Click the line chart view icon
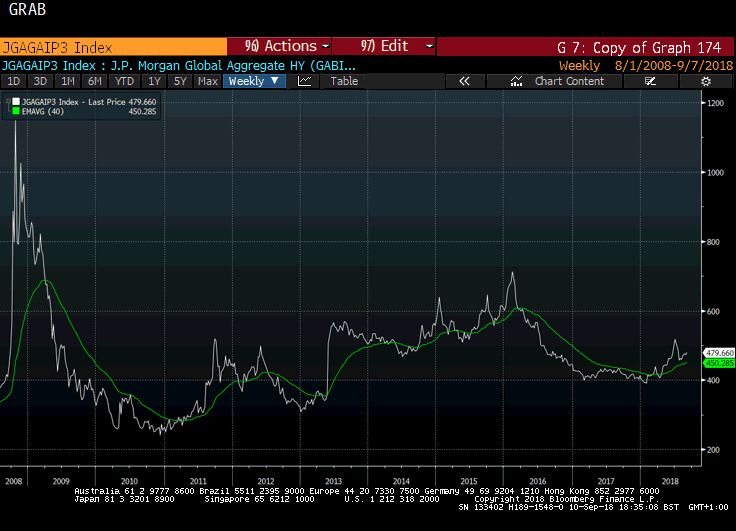 305,81
